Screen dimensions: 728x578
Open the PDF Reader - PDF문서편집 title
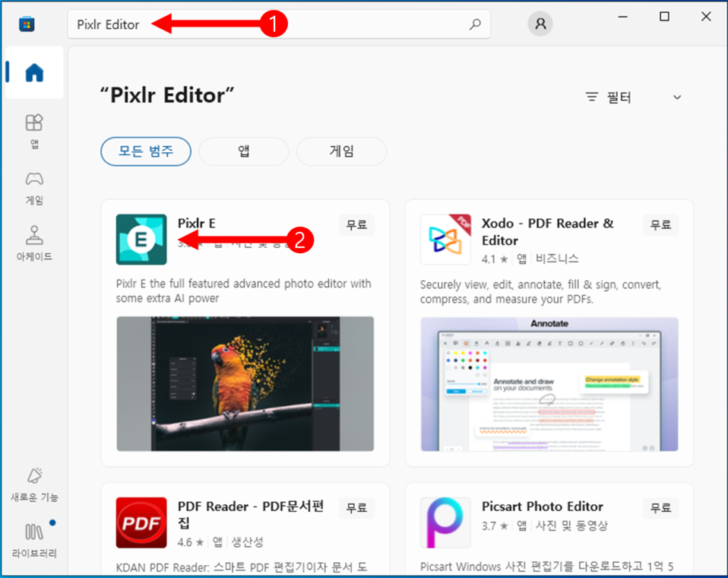tap(251, 515)
